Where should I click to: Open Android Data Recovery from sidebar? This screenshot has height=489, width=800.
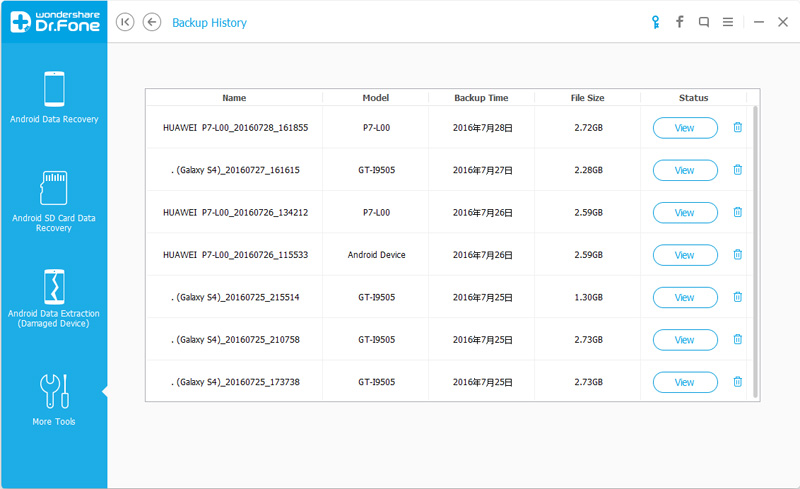point(54,97)
